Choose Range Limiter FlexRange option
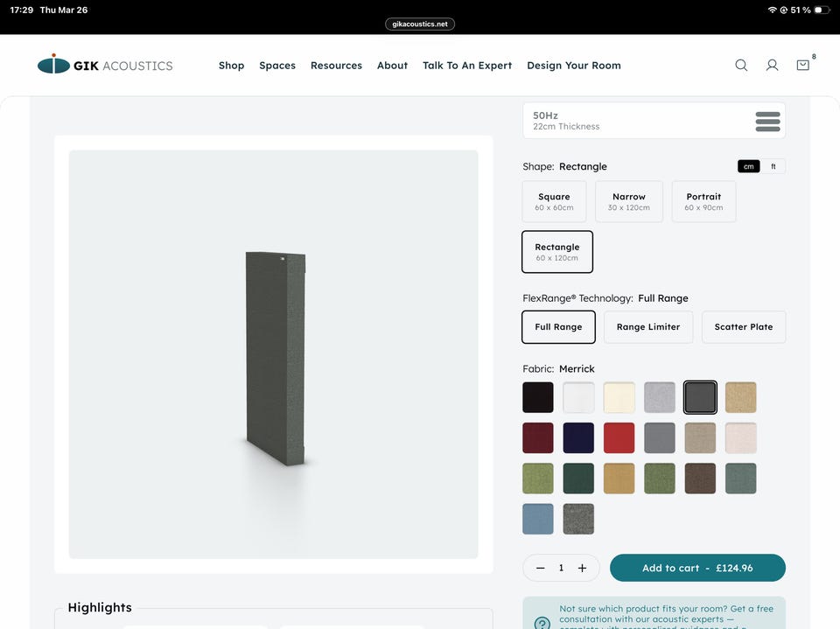This screenshot has width=840, height=629. (x=648, y=327)
